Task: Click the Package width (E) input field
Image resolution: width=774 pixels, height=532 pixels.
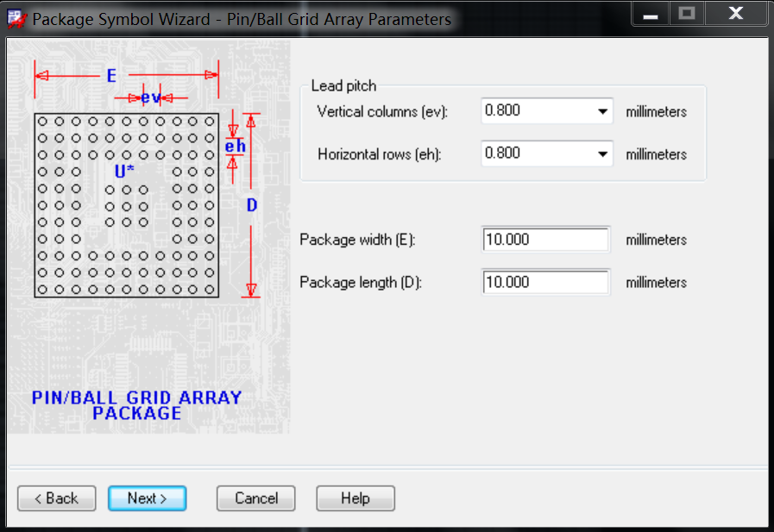Action: click(x=545, y=240)
